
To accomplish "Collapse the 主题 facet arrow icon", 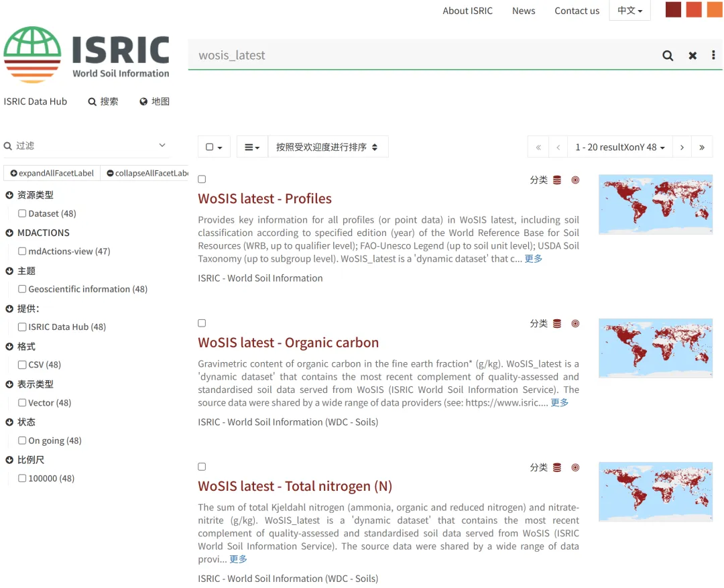I will (9, 271).
